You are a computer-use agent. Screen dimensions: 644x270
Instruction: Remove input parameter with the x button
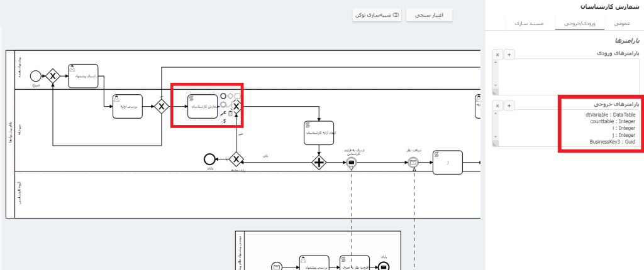point(497,55)
